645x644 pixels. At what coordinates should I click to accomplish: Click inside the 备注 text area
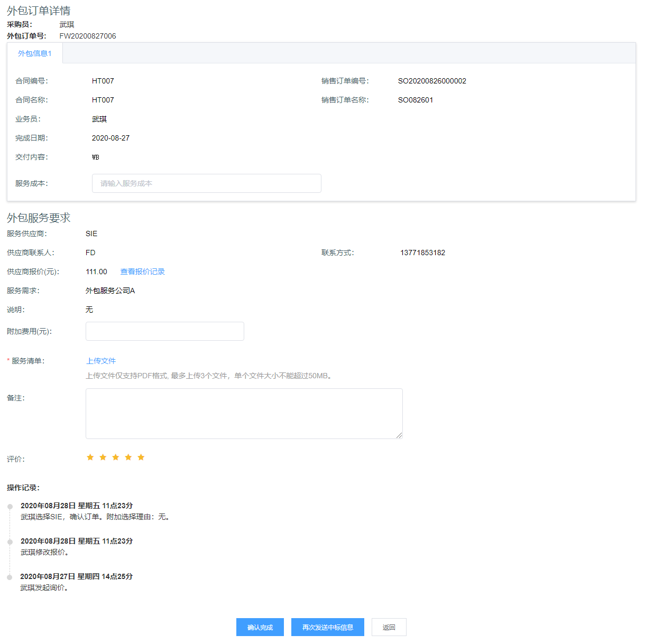tap(244, 413)
